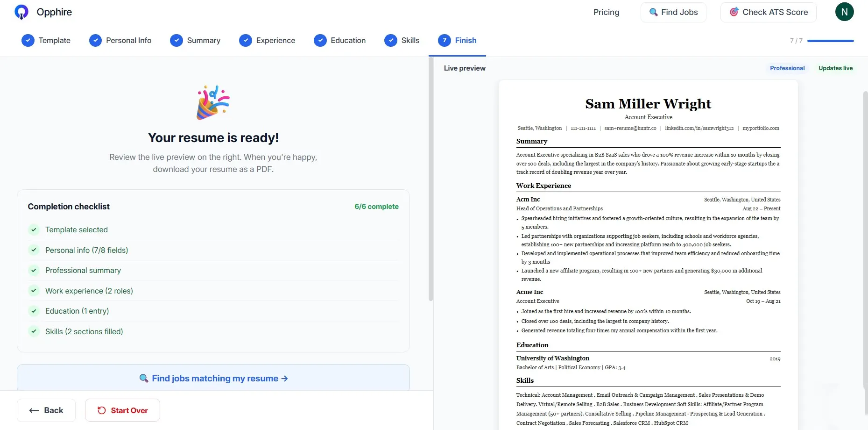Click Skills (2 sections filled) row

point(213,331)
